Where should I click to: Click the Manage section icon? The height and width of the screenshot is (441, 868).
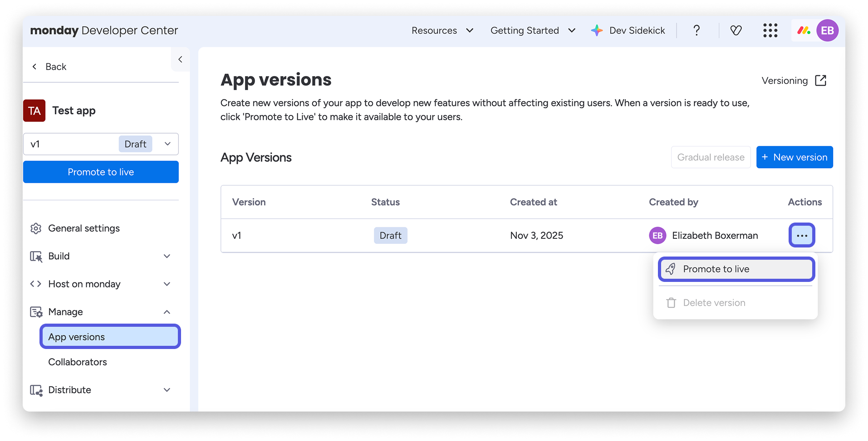(x=36, y=312)
